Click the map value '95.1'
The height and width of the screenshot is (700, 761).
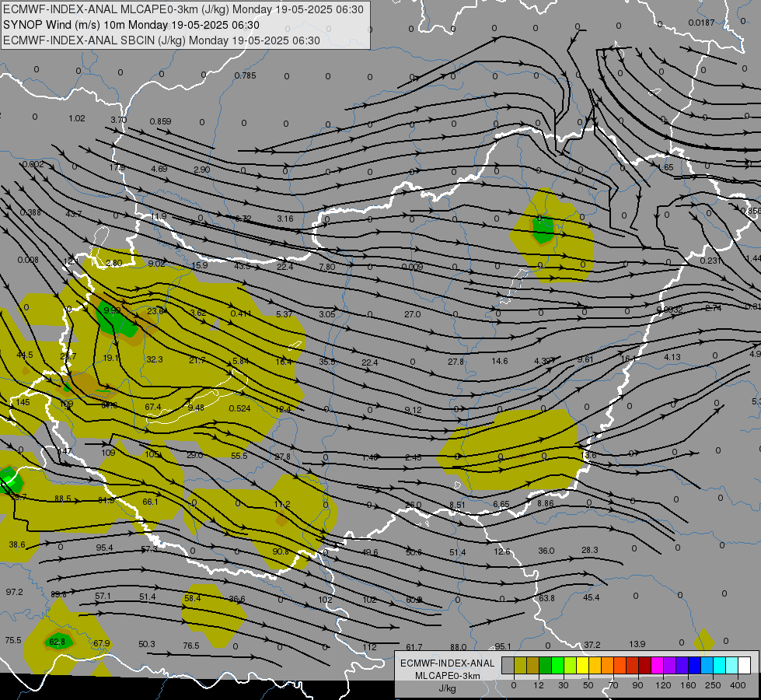(503, 646)
